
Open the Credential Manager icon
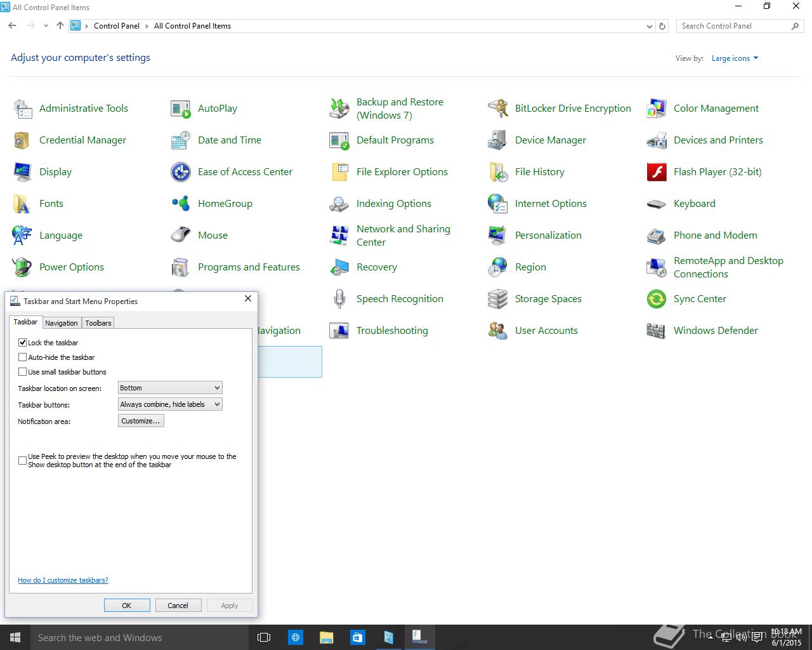click(22, 140)
